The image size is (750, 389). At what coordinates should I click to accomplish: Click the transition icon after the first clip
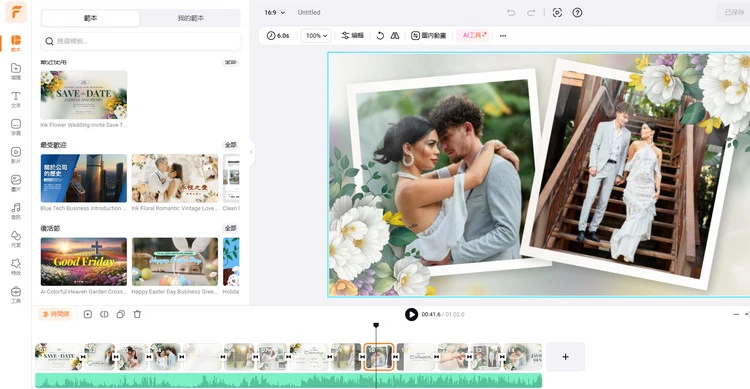83,357
